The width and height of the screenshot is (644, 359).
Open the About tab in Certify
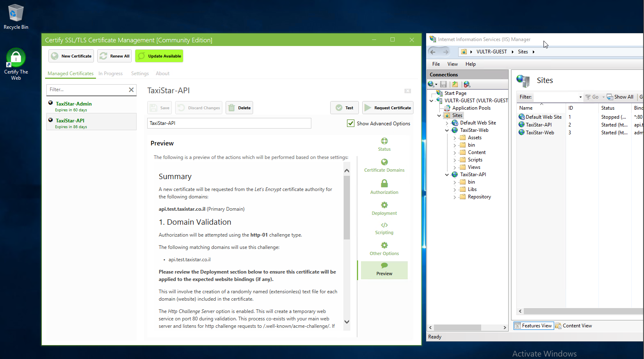point(162,74)
